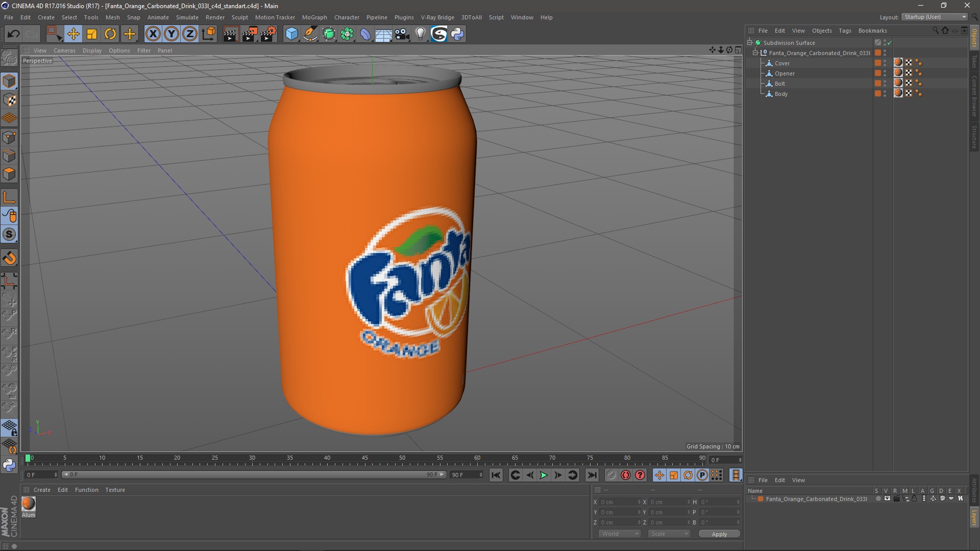
Task: Select the Rotate tool
Action: tap(110, 34)
